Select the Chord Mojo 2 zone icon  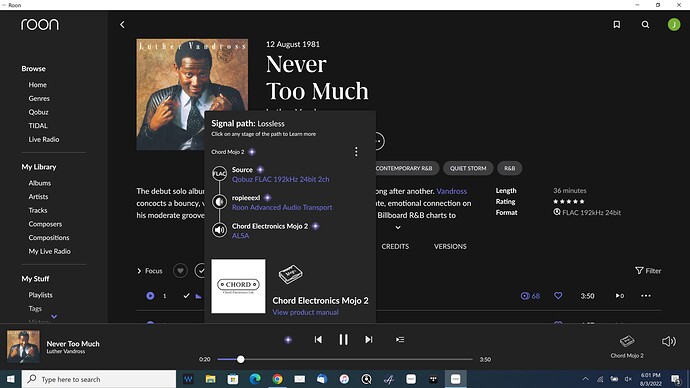[x=627, y=341]
